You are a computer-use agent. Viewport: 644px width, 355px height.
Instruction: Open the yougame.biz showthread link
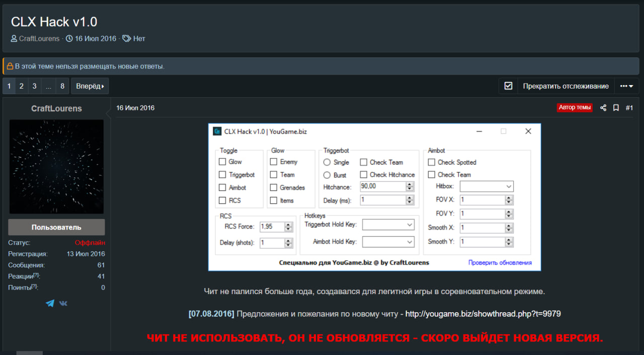pos(483,314)
